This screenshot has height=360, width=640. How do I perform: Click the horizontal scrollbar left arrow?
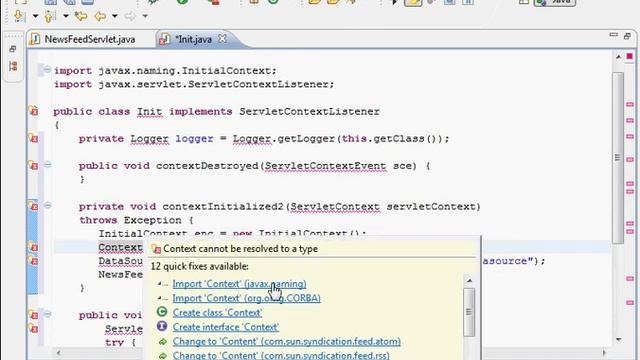[x=58, y=353]
